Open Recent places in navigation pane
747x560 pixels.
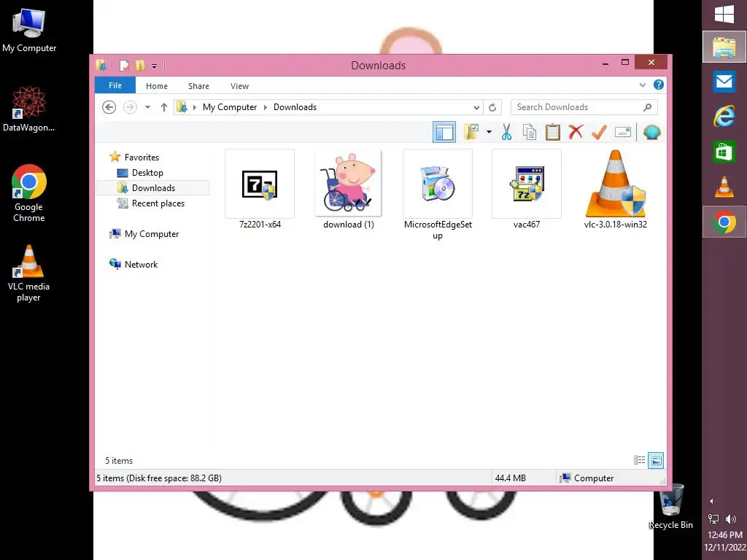pos(158,203)
